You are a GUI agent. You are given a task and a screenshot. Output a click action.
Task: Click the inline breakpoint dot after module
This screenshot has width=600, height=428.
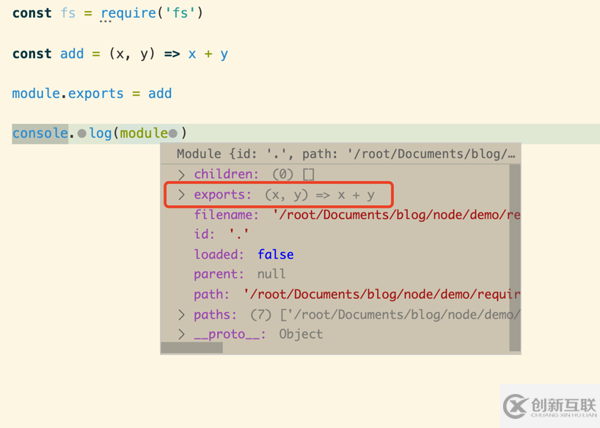[x=173, y=134]
